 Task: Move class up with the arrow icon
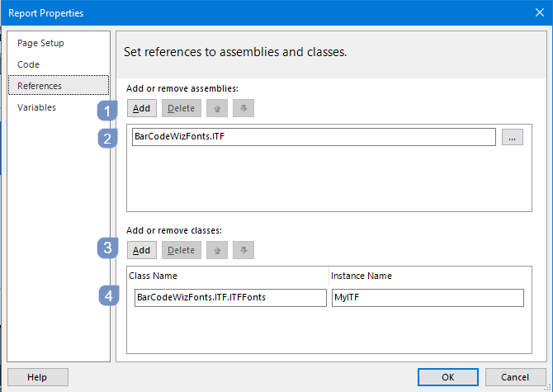tap(217, 250)
